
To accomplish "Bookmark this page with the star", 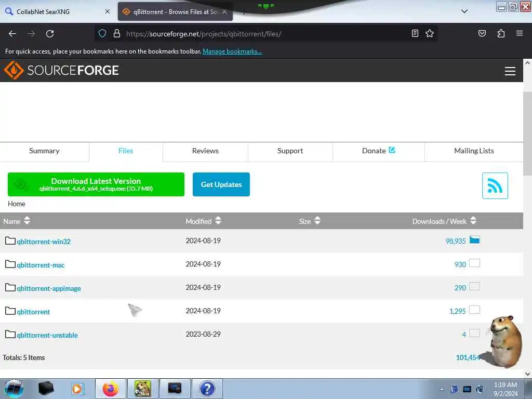I will point(430,33).
